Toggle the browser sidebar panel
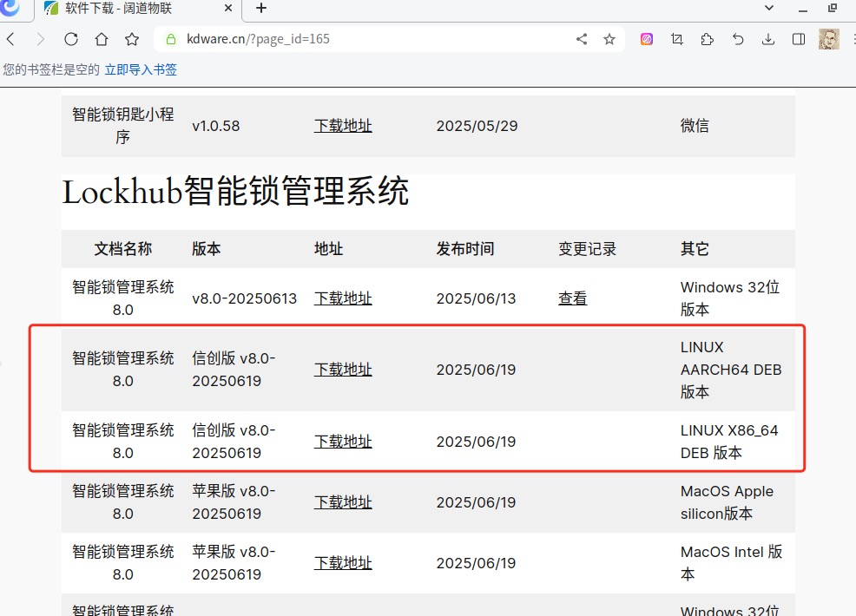The height and width of the screenshot is (616, 856). pos(799,39)
